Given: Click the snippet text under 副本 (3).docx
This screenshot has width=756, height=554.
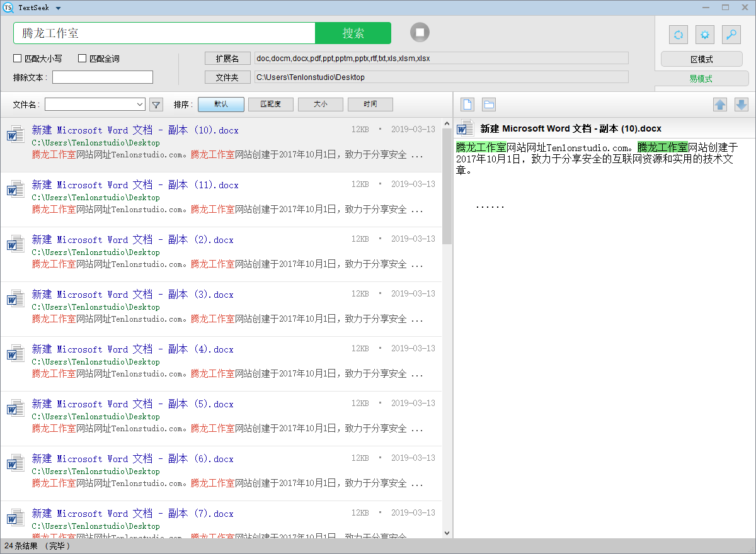Looking at the screenshot, I should (x=227, y=319).
